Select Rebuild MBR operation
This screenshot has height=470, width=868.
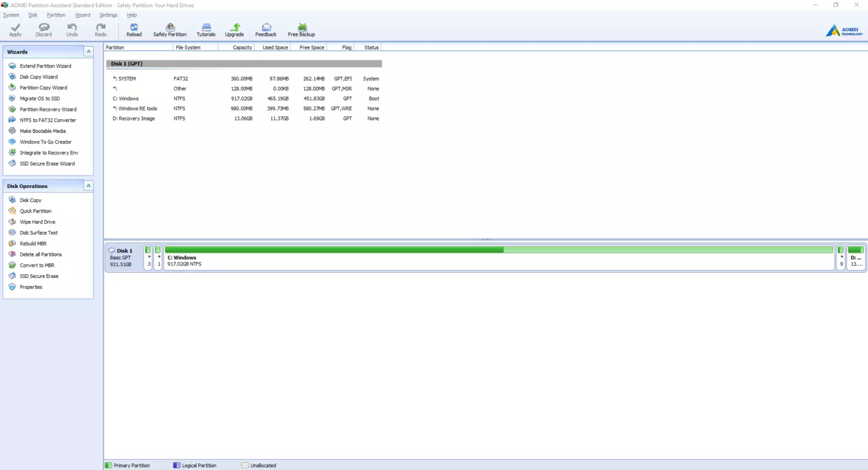point(33,244)
